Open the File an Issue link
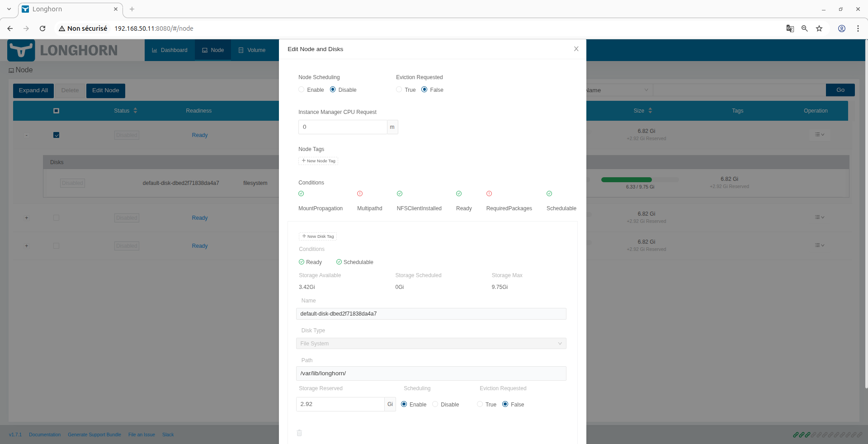868x444 pixels. (x=142, y=435)
